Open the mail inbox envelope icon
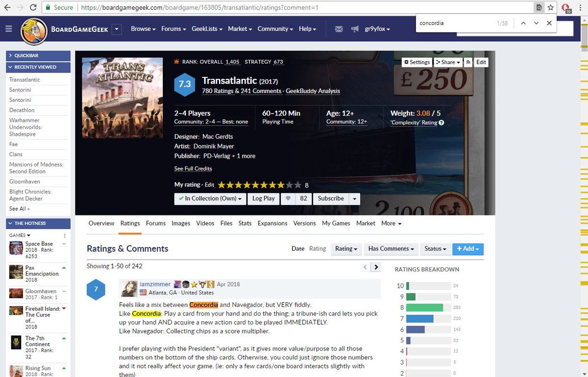This screenshot has width=588, height=377. pos(339,29)
